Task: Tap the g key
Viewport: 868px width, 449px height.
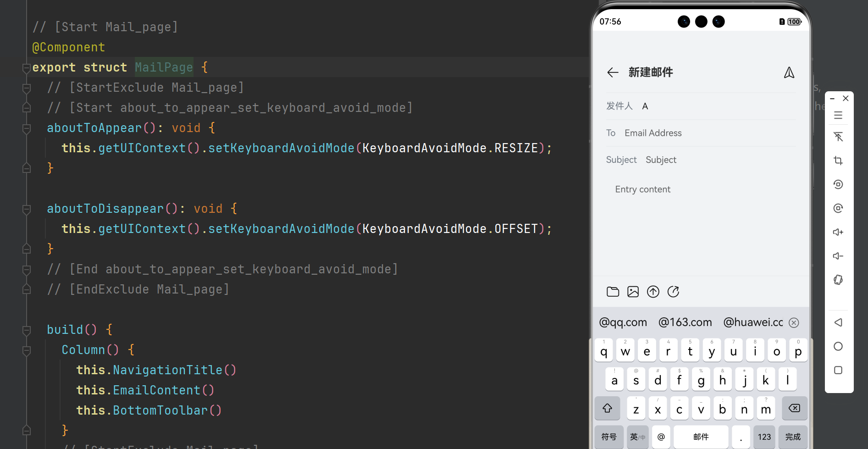Action: pos(701,379)
